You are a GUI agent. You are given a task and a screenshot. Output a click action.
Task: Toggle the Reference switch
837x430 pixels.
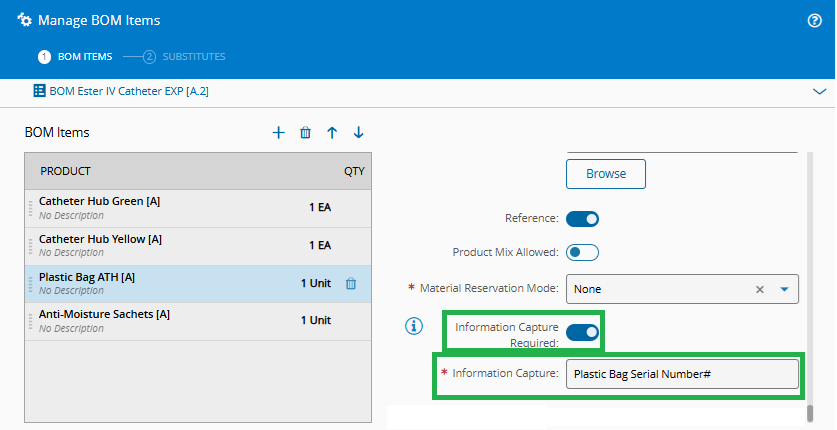point(582,219)
